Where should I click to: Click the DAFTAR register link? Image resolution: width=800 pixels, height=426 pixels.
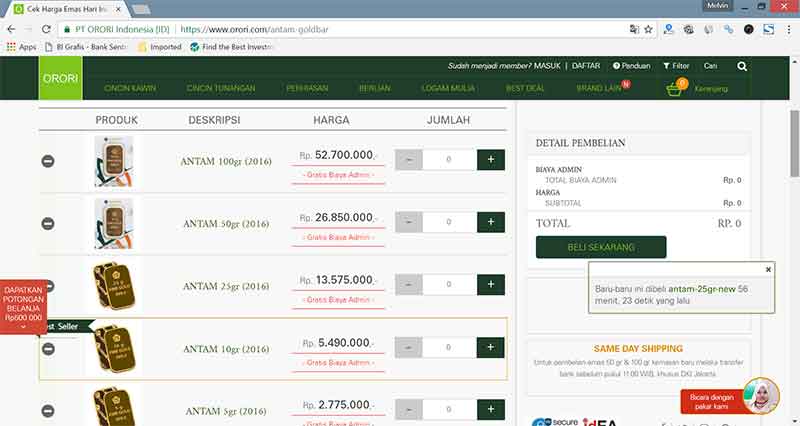click(x=586, y=66)
